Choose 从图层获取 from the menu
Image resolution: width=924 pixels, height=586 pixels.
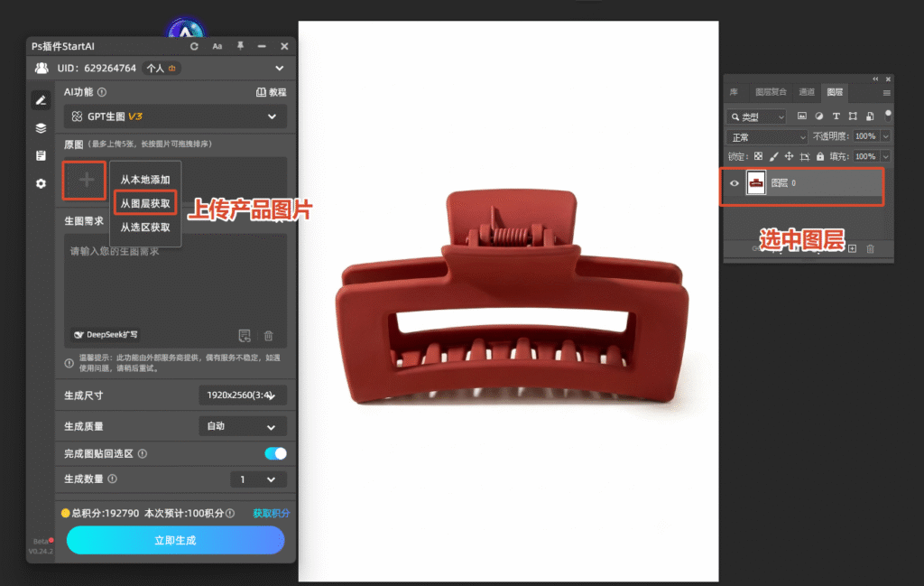pyautogui.click(x=145, y=203)
